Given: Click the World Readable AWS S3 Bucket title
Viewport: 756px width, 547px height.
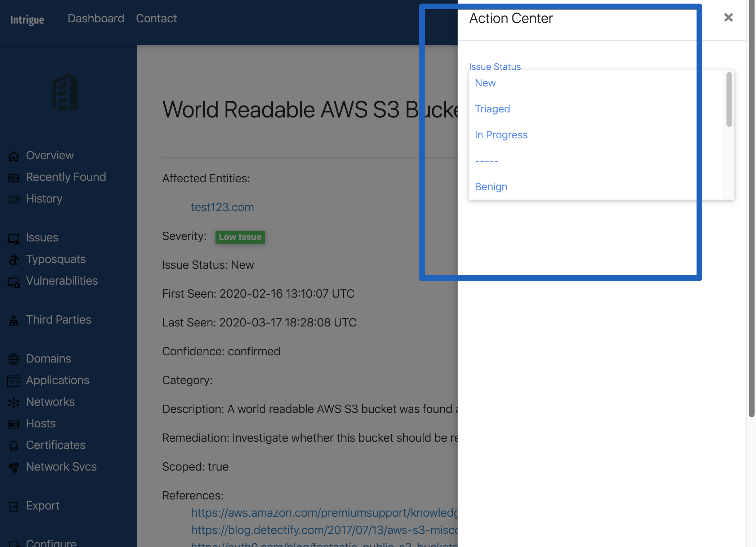Looking at the screenshot, I should click(x=310, y=110).
